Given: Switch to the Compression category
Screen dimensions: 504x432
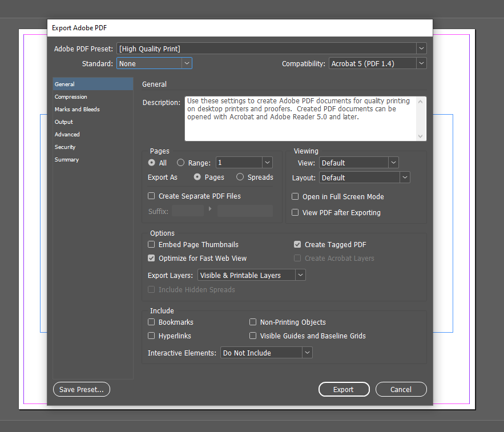Looking at the screenshot, I should point(93,97).
